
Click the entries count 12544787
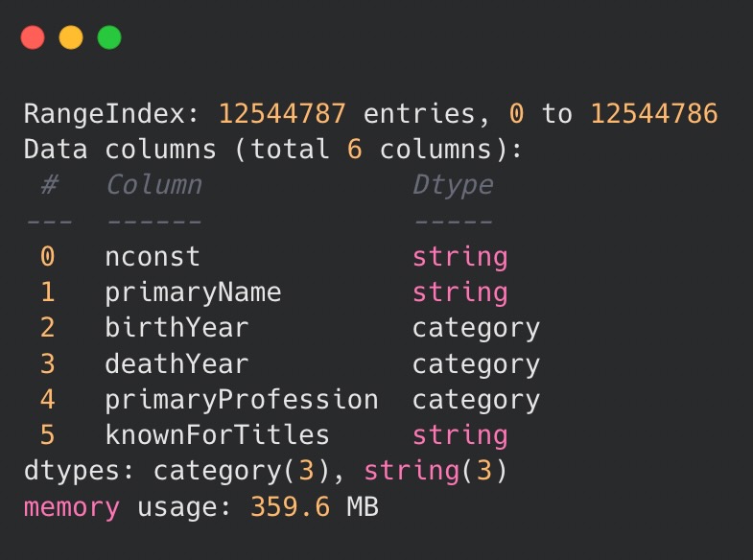282,114
